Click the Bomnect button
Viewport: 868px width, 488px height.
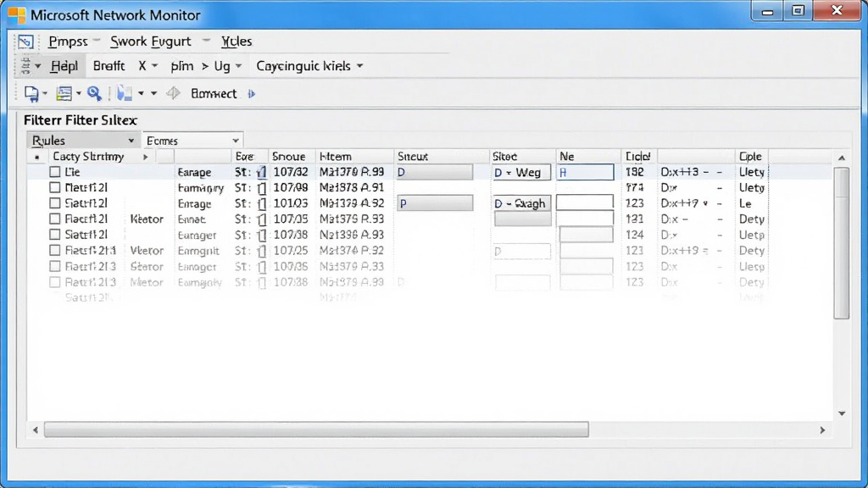pyautogui.click(x=214, y=93)
